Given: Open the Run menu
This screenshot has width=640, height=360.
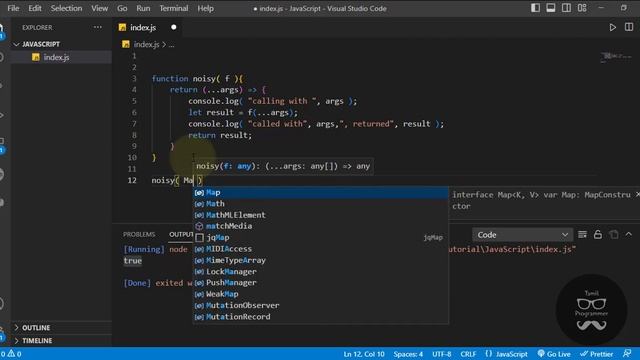Looking at the screenshot, I should (x=143, y=8).
